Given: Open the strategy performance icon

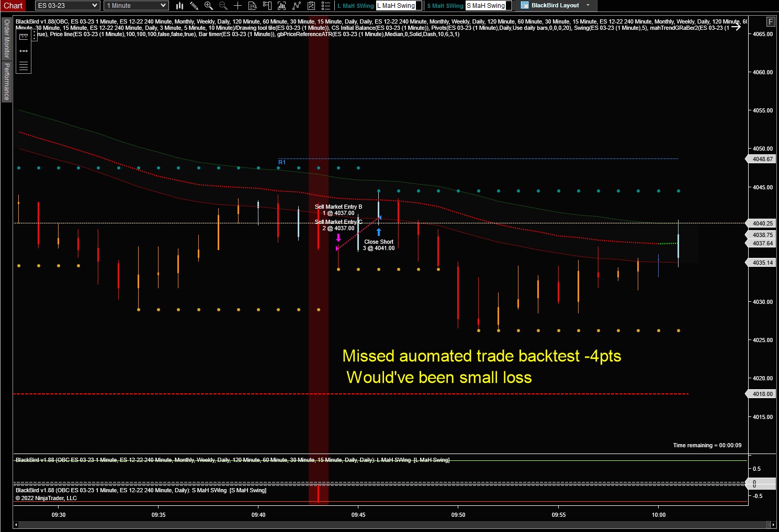Looking at the screenshot, I should click(311, 6).
